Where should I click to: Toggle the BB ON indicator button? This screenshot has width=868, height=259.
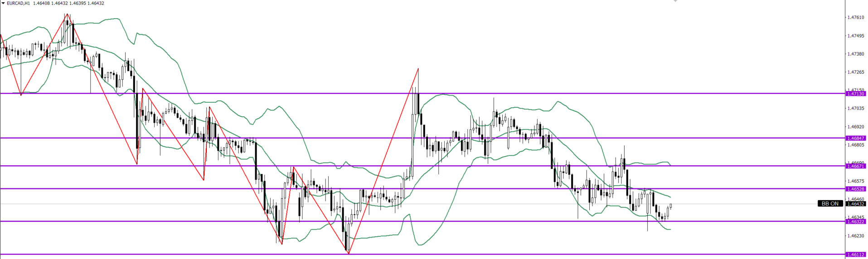pyautogui.click(x=830, y=204)
